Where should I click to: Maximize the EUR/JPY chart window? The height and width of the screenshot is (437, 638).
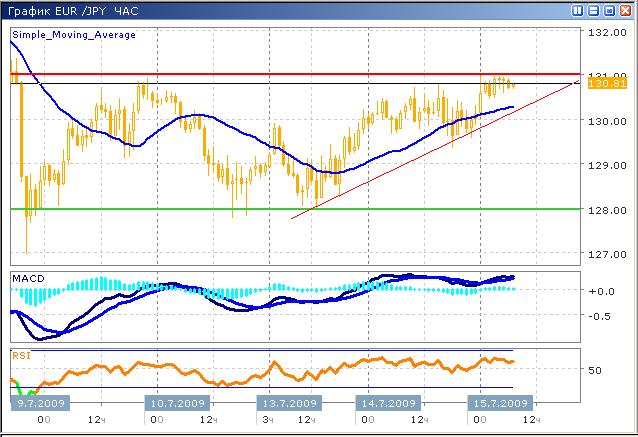point(609,10)
